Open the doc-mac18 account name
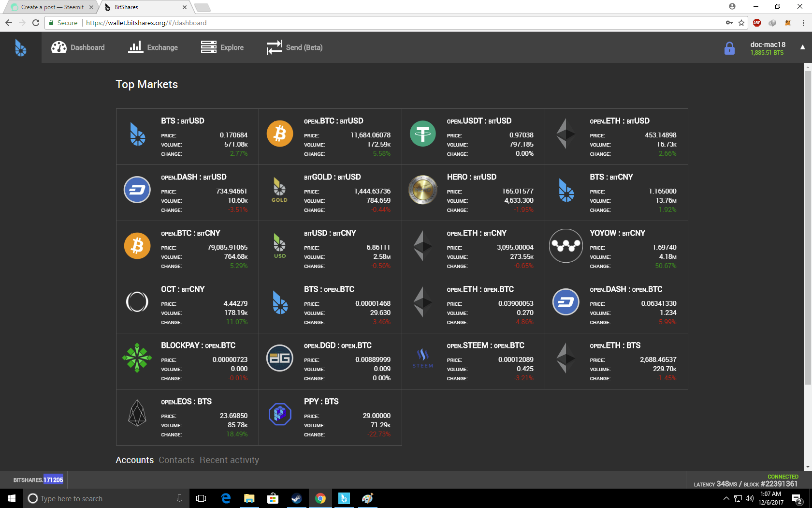 point(768,45)
